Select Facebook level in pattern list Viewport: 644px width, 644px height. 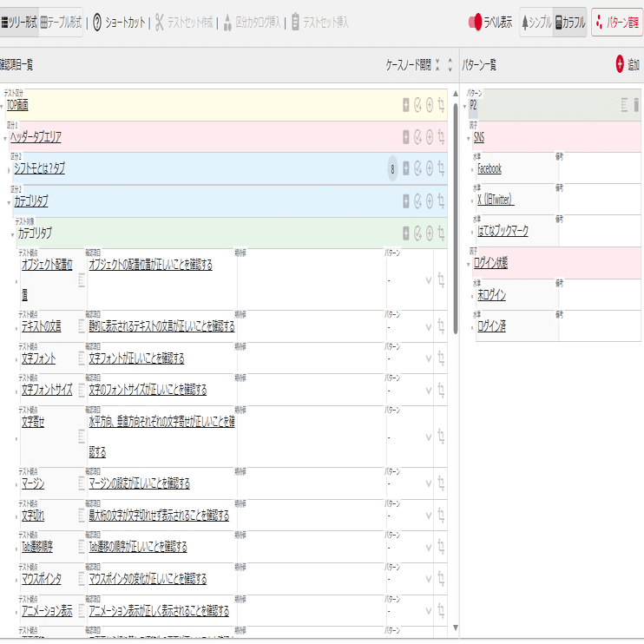490,168
